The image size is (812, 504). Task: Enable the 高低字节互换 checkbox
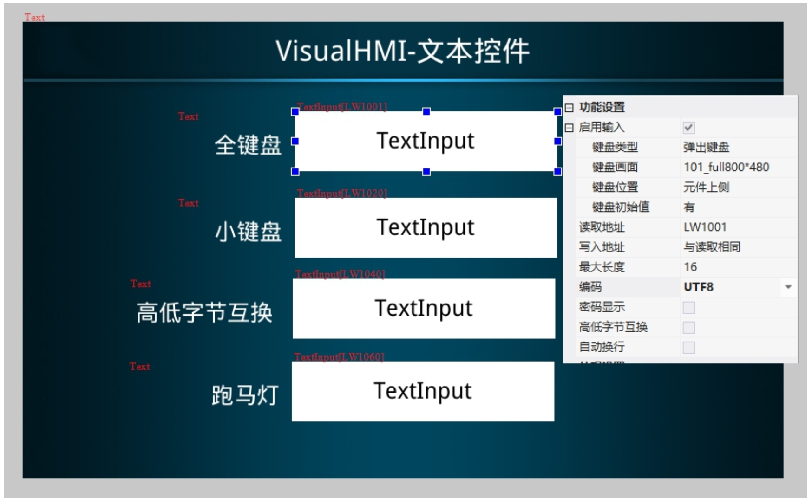pyautogui.click(x=688, y=328)
